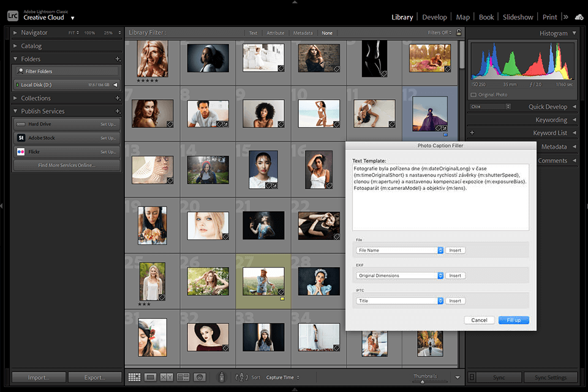Switch to People view icon
Image resolution: width=588 pixels, height=392 pixels.
pos(200,377)
